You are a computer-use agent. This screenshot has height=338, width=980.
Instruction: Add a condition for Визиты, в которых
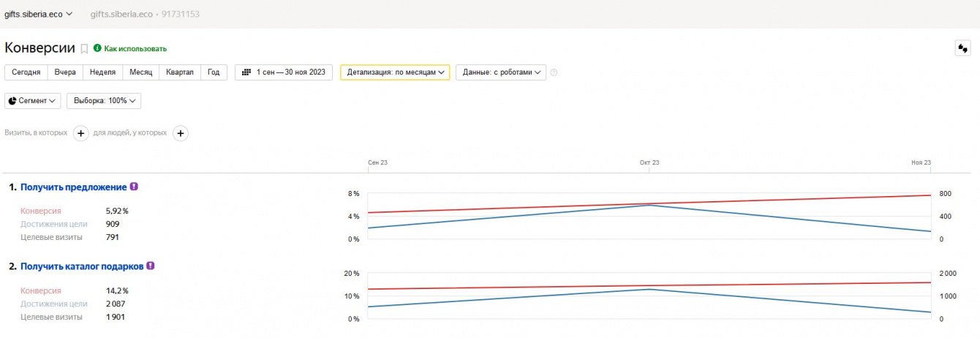click(x=80, y=133)
